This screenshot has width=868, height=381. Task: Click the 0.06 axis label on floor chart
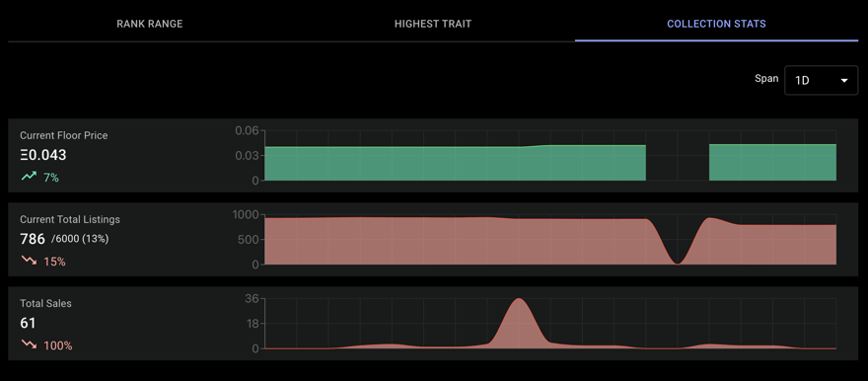[247, 130]
